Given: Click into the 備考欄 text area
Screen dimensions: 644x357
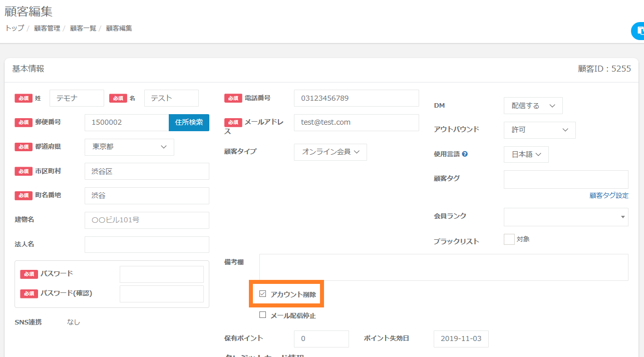Looking at the screenshot, I should (x=443, y=267).
